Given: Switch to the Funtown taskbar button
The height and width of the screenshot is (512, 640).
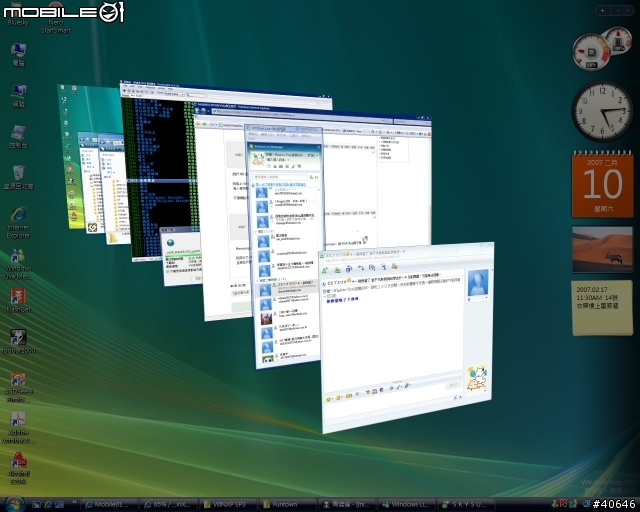Looking at the screenshot, I should click(x=287, y=505).
